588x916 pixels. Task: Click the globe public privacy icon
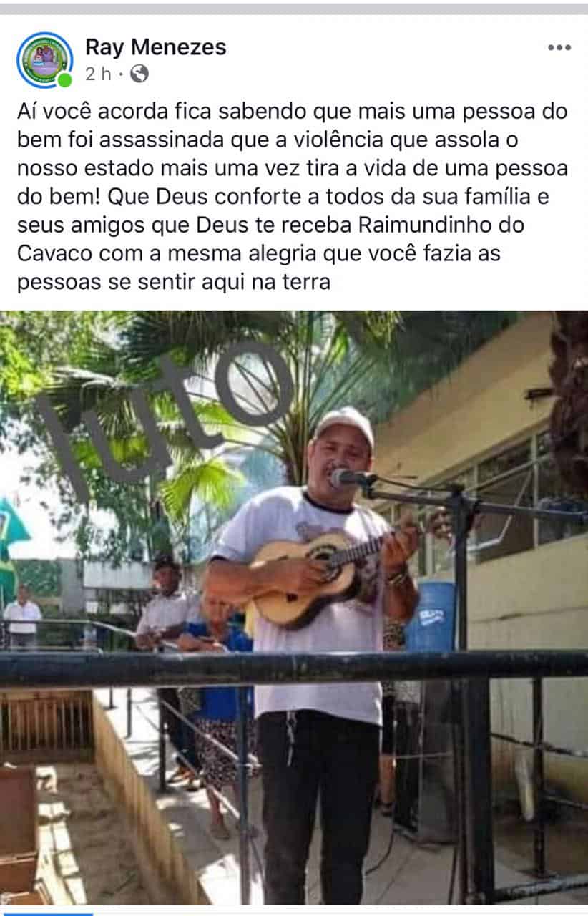pos(139,73)
